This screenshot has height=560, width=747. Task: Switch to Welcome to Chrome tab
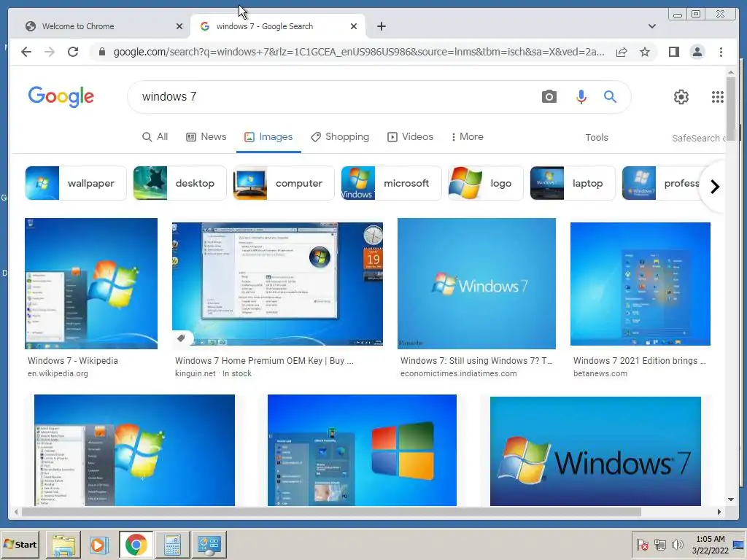pos(100,26)
